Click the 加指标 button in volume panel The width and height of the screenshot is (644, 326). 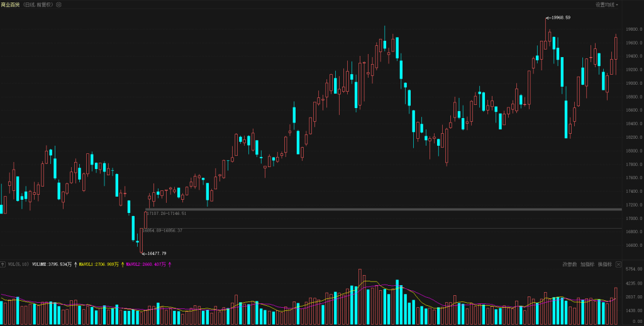[587, 264]
